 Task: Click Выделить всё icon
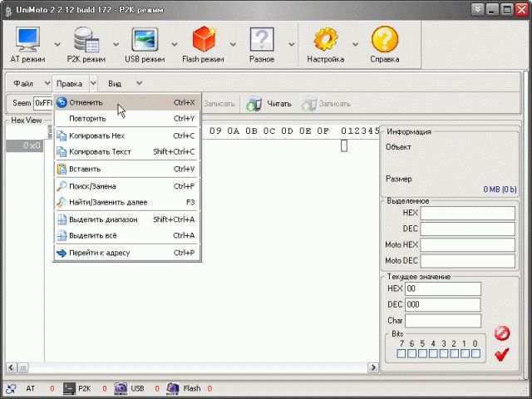tap(62, 235)
